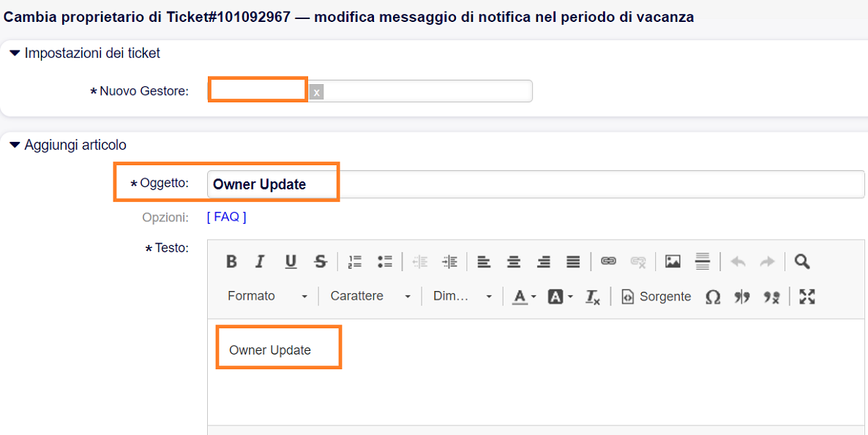Toggle strikethrough formatting
Screen dimensions: 868x435
pyautogui.click(x=320, y=262)
